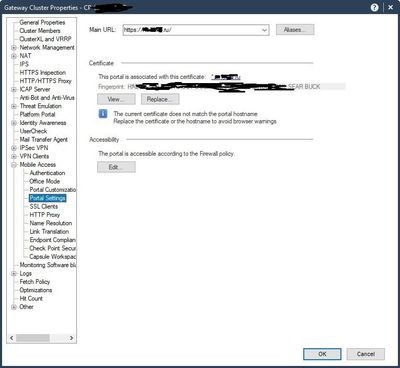The height and width of the screenshot is (368, 400).
Task: Open ClusterXL and VRRP page
Action: tap(45, 39)
